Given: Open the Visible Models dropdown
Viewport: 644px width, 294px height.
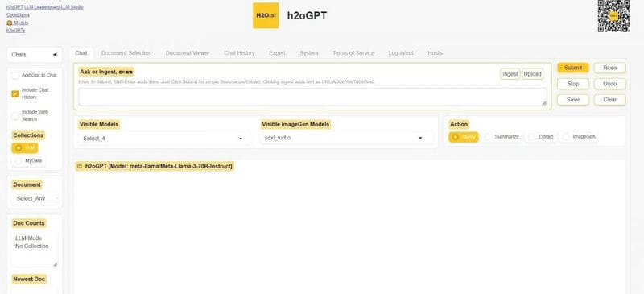Looking at the screenshot, I should [163, 139].
